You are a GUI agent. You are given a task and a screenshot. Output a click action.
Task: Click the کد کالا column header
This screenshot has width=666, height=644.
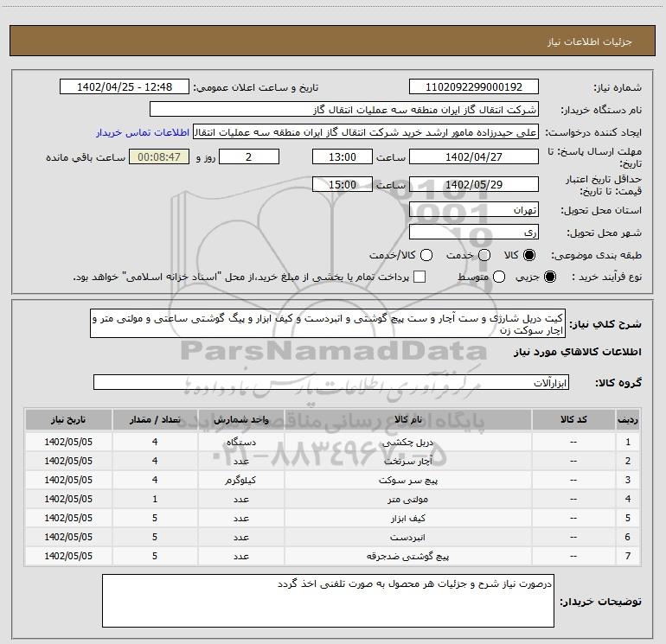pyautogui.click(x=573, y=420)
